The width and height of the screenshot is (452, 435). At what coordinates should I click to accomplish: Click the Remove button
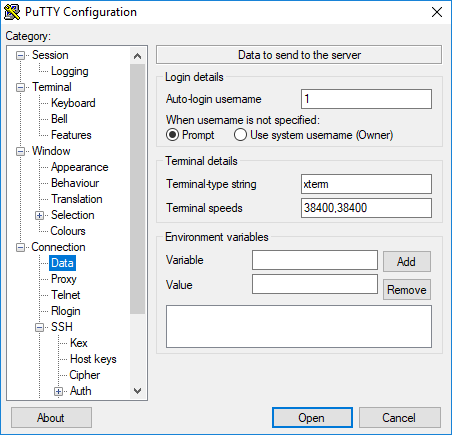[x=407, y=290]
